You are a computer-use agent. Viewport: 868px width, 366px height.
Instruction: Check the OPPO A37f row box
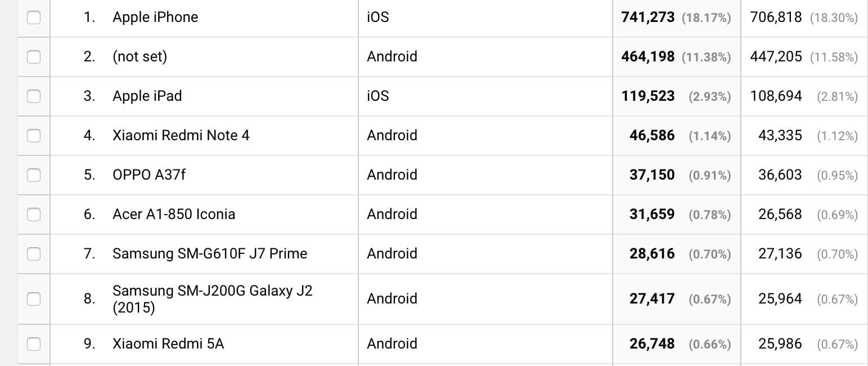[x=34, y=175]
